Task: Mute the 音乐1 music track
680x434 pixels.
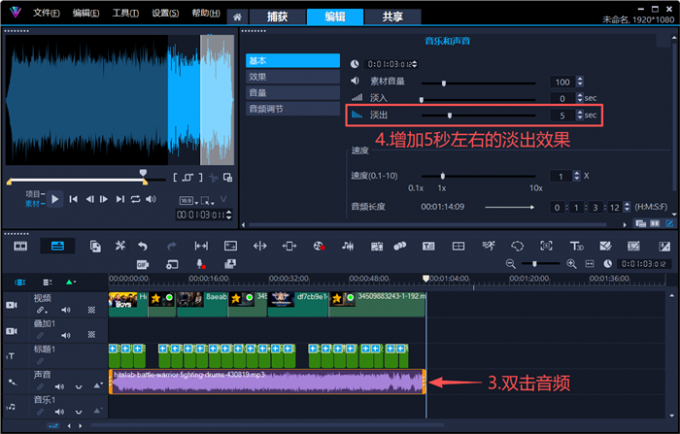Action: coord(59,412)
